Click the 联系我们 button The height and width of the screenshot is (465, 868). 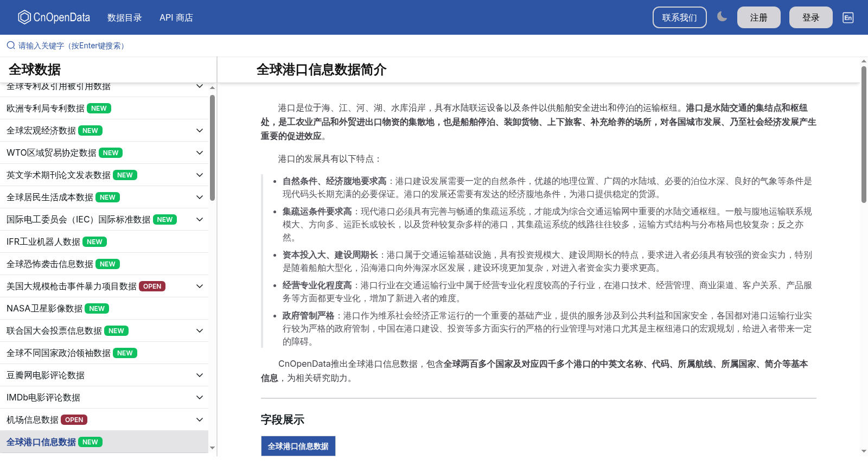(679, 17)
